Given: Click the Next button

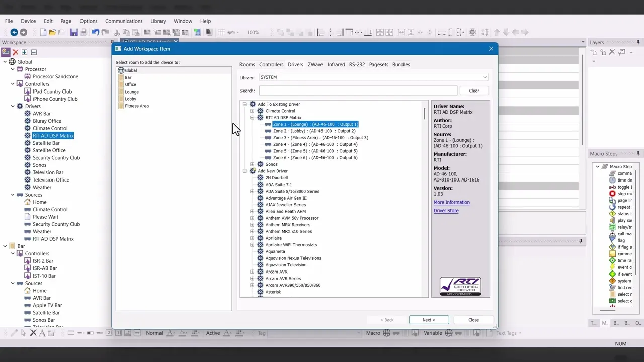Looking at the screenshot, I should coord(429,320).
